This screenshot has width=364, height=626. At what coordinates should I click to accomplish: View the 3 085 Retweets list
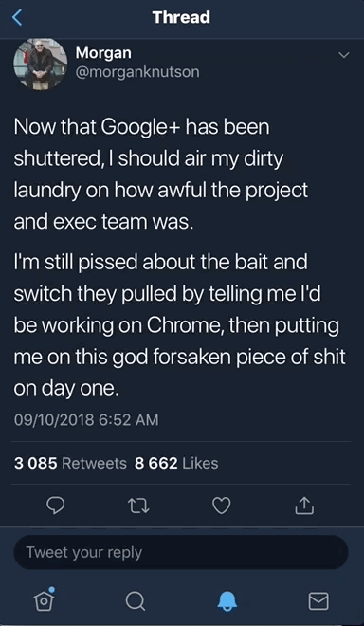(x=70, y=463)
